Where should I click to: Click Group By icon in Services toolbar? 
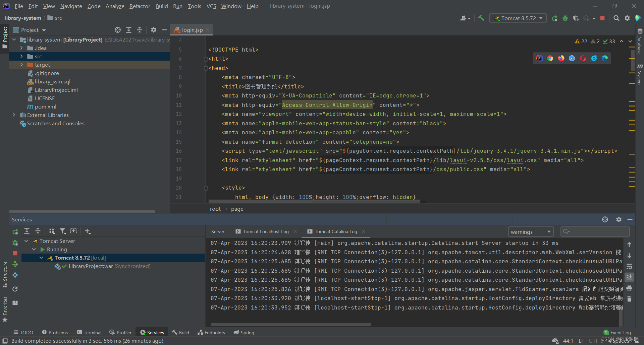tap(52, 231)
